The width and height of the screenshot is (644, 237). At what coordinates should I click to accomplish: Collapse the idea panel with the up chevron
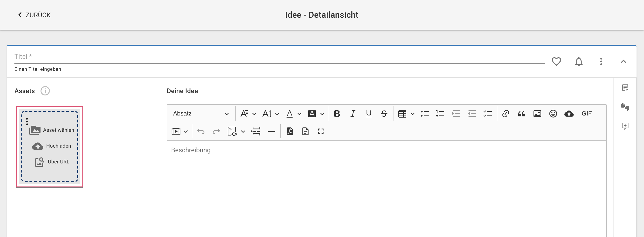(x=623, y=61)
